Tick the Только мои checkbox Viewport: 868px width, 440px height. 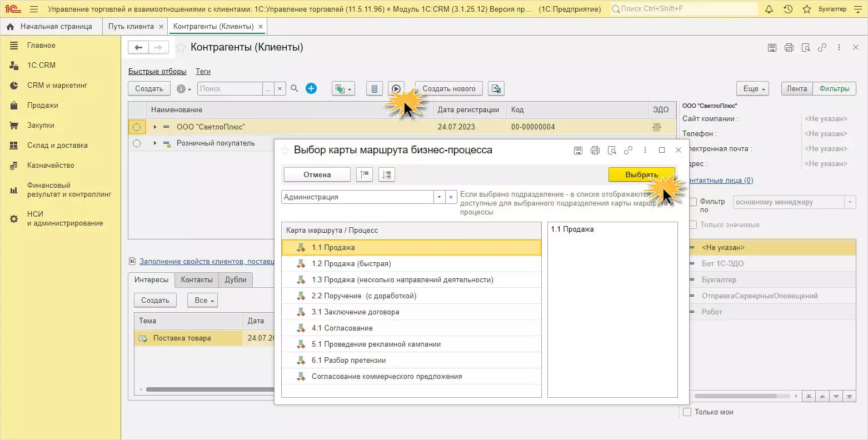coord(687,412)
